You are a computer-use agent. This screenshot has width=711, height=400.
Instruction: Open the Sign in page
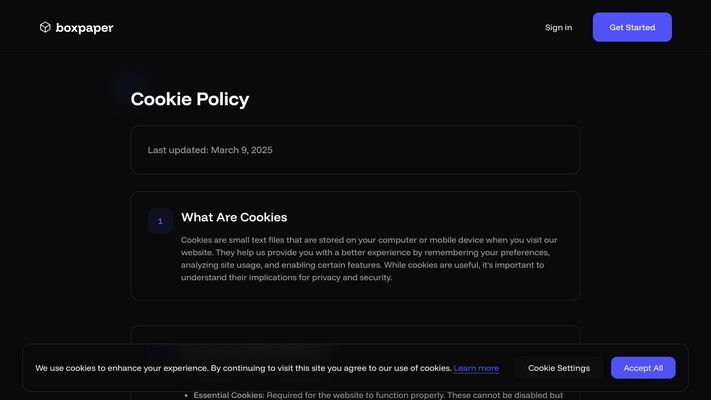558,27
